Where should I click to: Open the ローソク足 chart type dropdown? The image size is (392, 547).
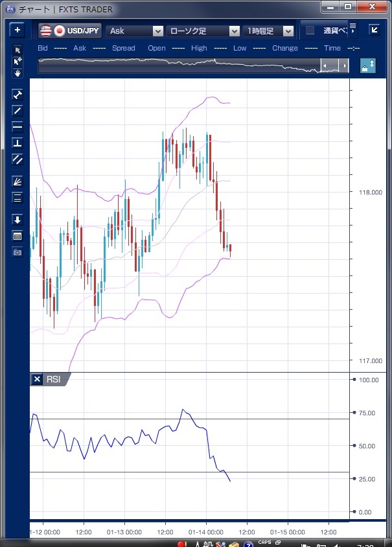point(235,31)
